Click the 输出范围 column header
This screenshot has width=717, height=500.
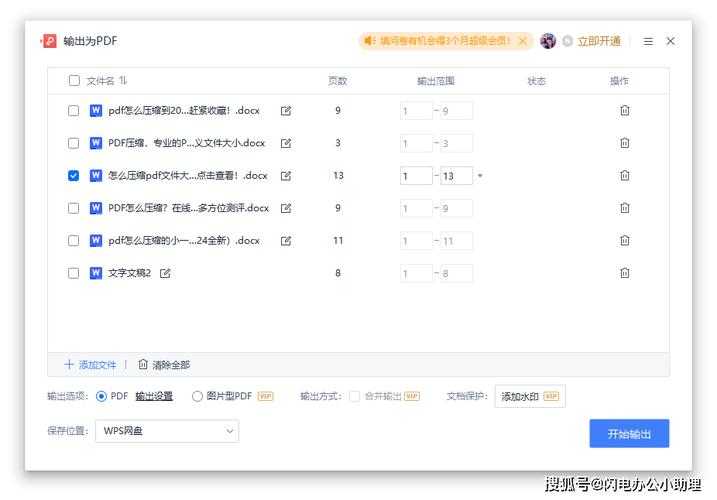tap(436, 81)
